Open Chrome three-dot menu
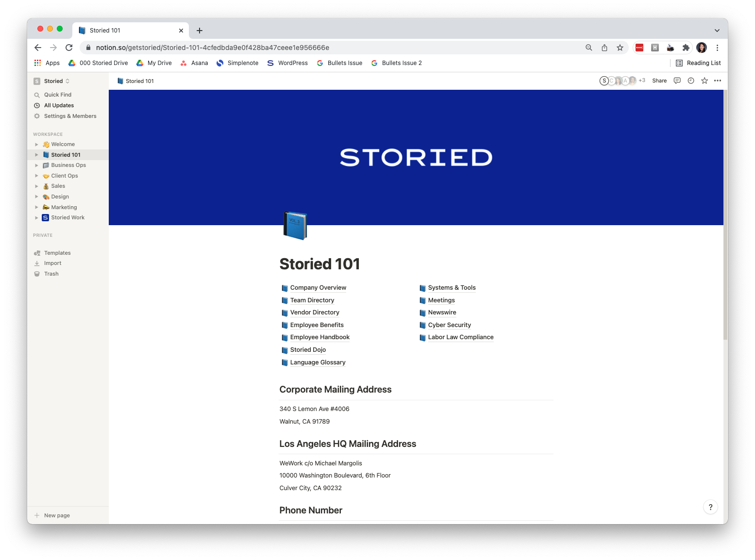 pyautogui.click(x=717, y=48)
